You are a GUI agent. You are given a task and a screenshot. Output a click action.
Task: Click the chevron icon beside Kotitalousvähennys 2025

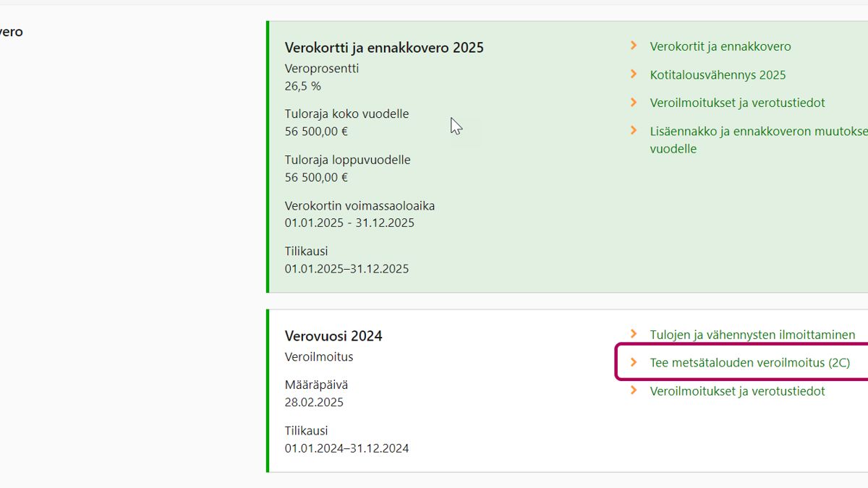634,74
